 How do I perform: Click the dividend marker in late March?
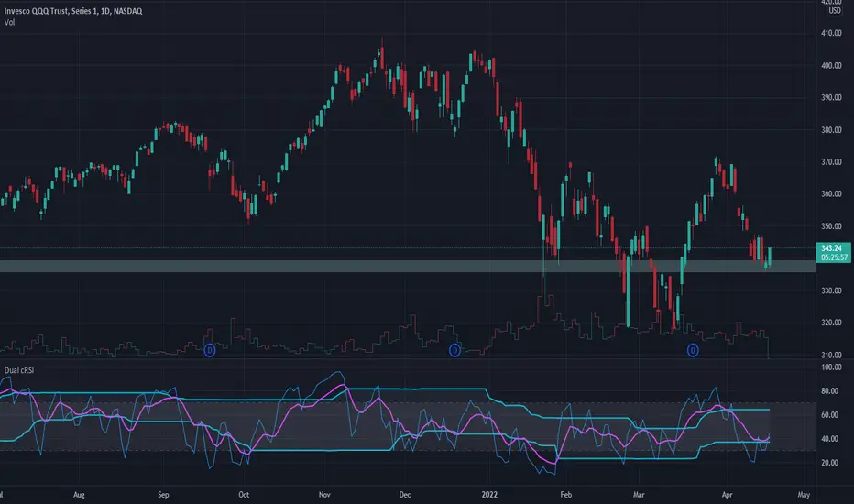(693, 350)
